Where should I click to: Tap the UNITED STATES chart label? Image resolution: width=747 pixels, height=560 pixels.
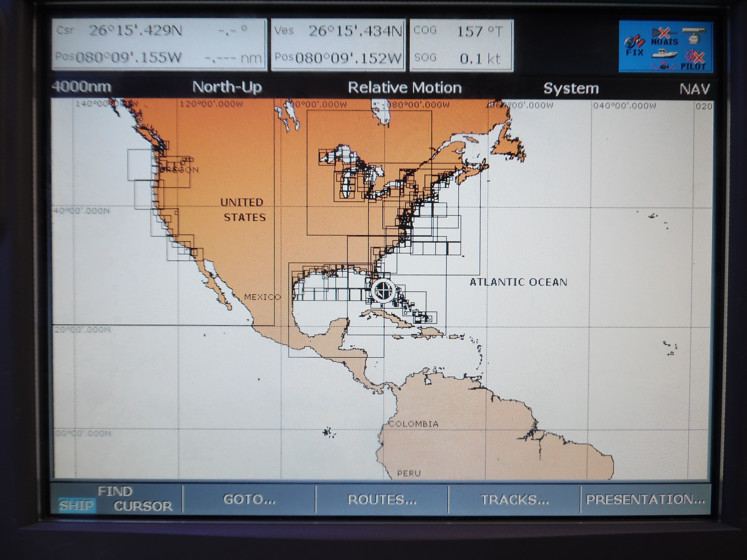point(243,210)
